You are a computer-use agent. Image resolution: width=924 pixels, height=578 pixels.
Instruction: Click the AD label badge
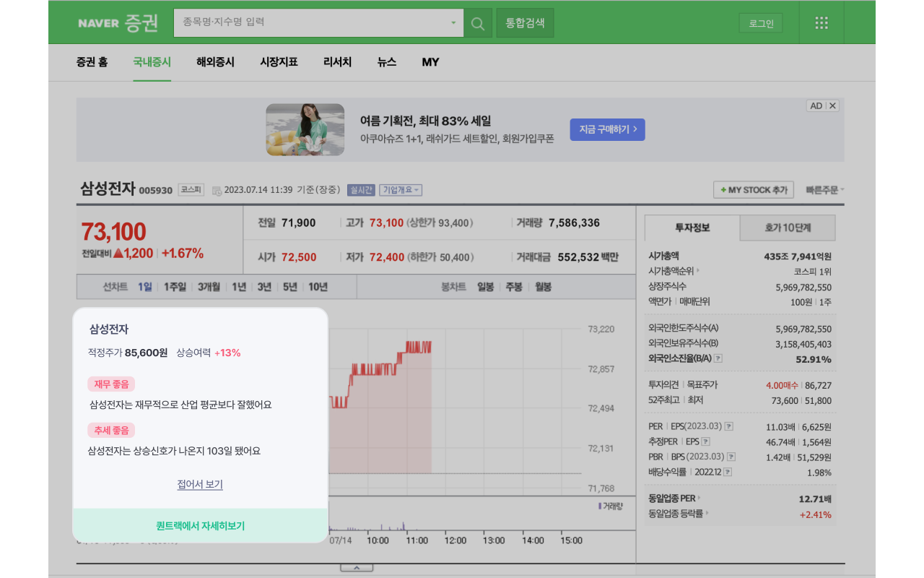(x=816, y=105)
